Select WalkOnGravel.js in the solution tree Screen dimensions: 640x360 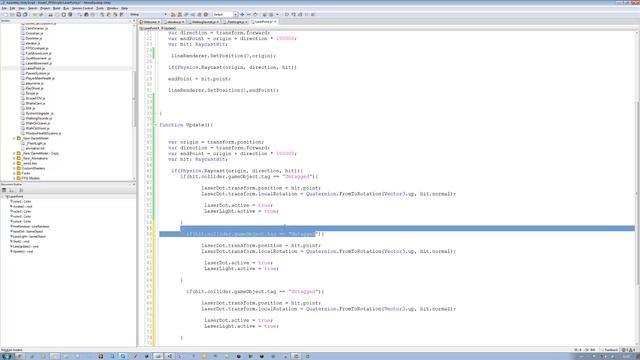coord(38,123)
